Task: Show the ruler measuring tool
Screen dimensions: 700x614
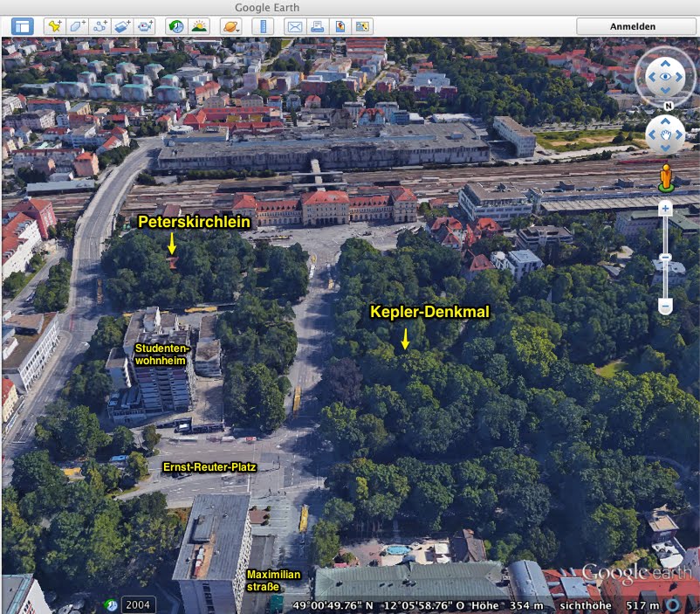Action: (x=263, y=26)
